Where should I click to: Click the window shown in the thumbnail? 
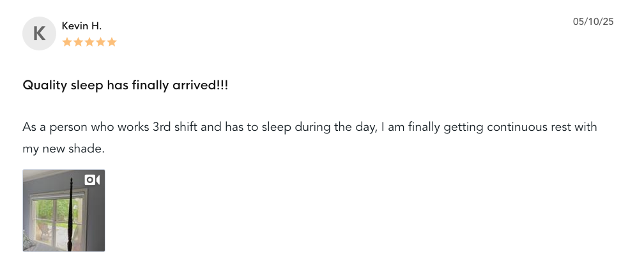pos(57,218)
